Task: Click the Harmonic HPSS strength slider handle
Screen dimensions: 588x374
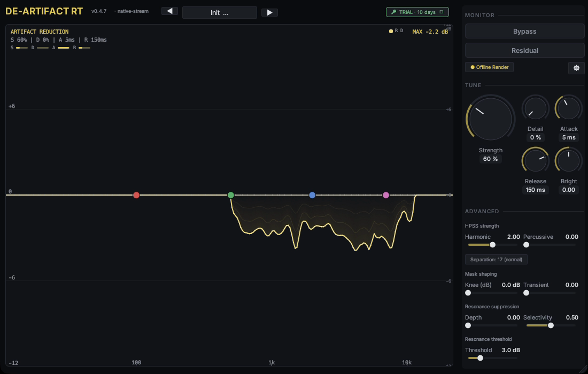Action: [493, 245]
